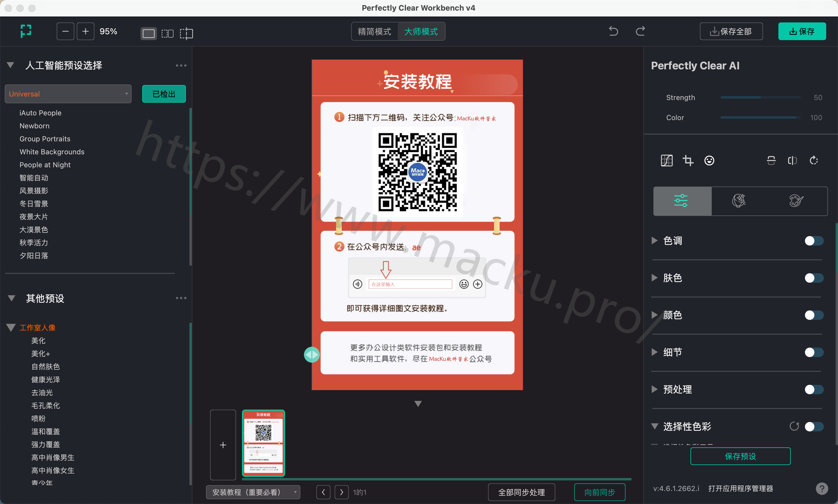Rotate the image clockwise

click(x=814, y=160)
